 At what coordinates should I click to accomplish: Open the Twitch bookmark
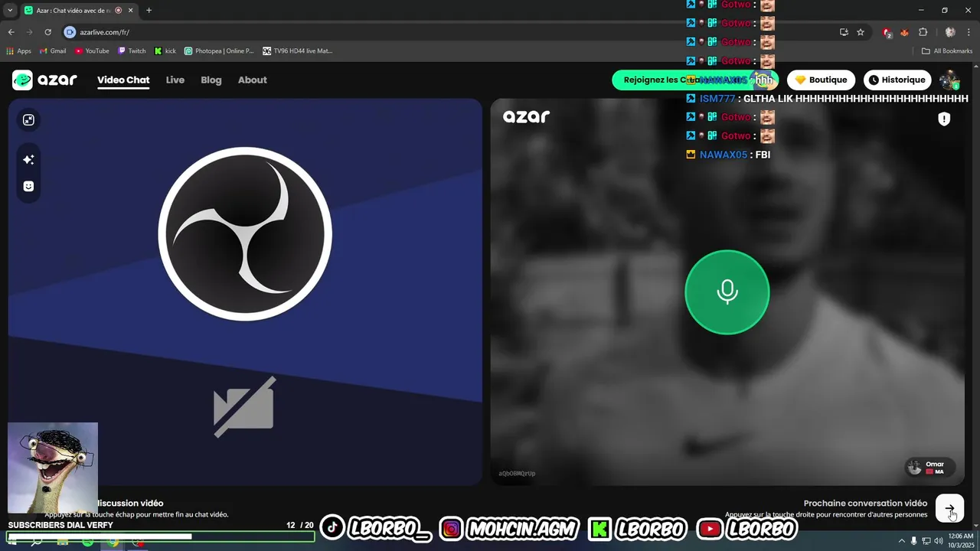point(132,51)
